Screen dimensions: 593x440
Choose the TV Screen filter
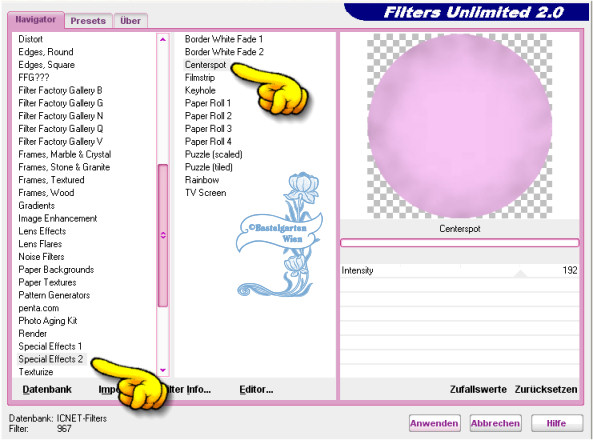(206, 193)
